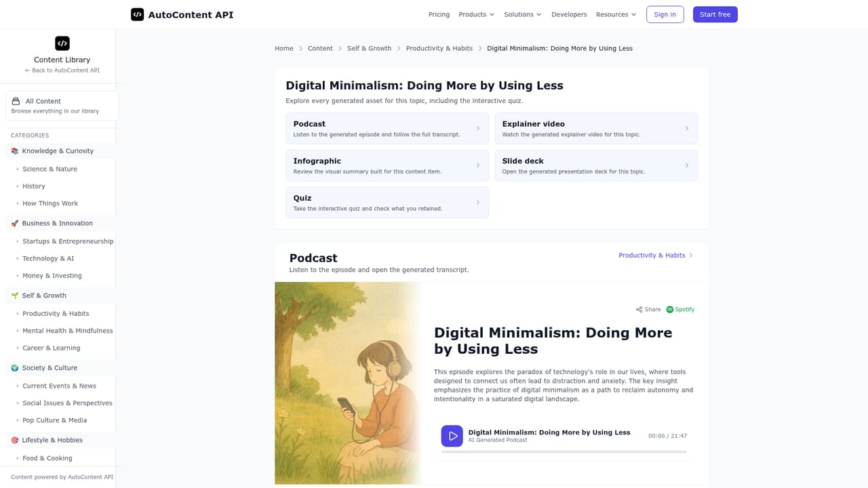The width and height of the screenshot is (868, 488).
Task: Click the seedling emoji beside Self & Growth
Action: (15, 296)
